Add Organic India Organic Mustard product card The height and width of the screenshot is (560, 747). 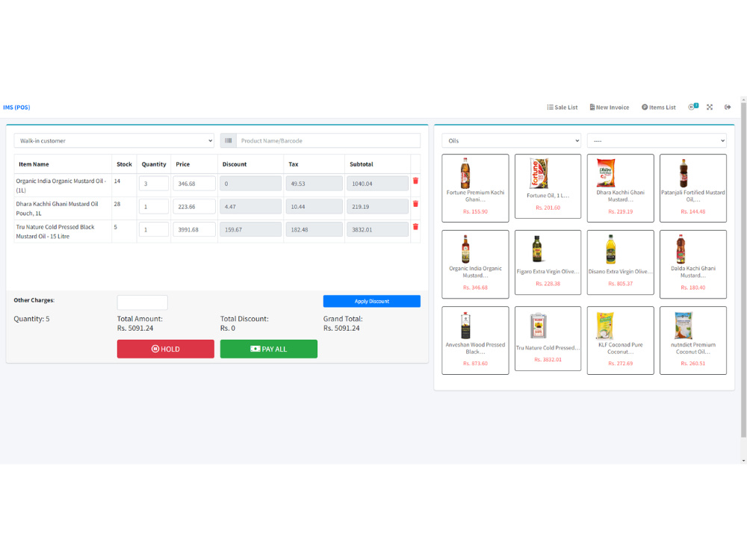click(x=475, y=264)
